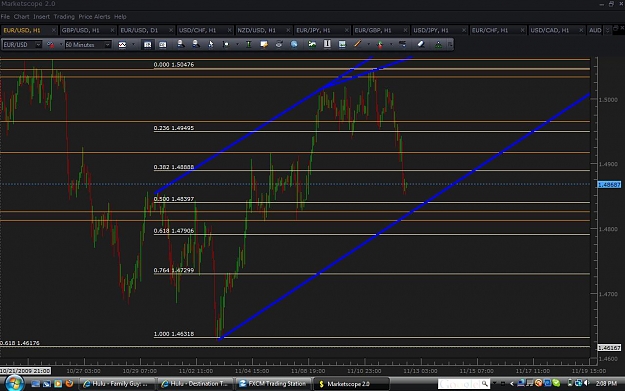The image size is (625, 391).
Task: Expand arrow next to crosshair marker tool
Action: tap(237, 45)
